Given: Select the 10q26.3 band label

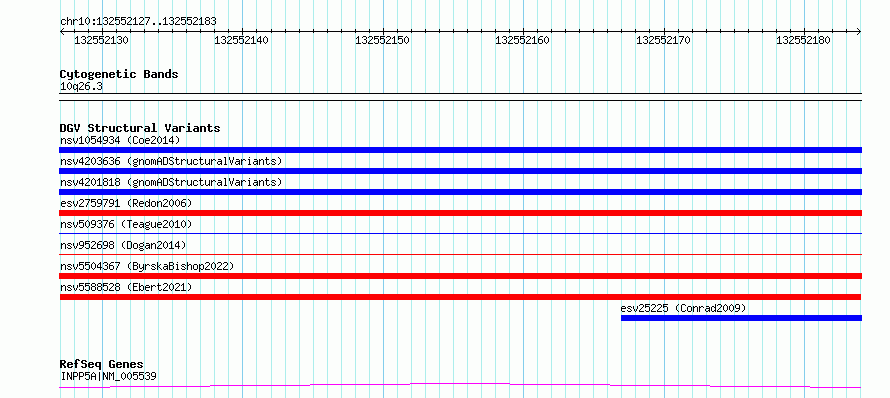Looking at the screenshot, I should point(81,87).
